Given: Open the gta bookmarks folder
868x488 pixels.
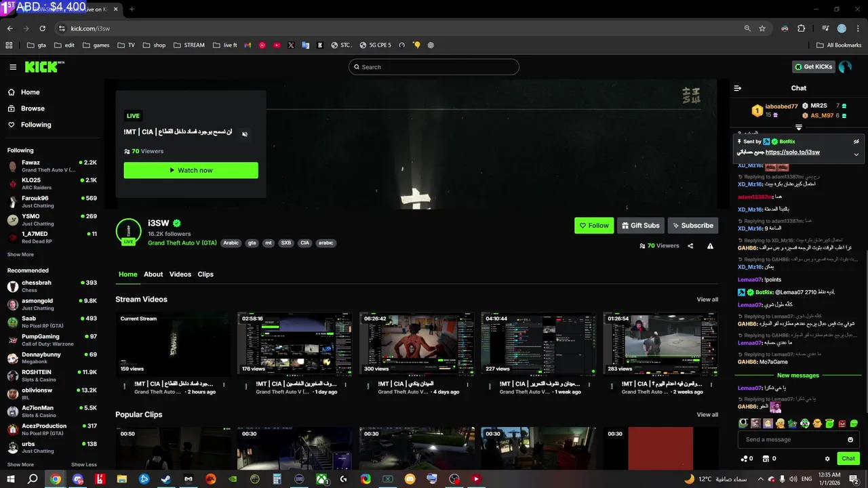Looking at the screenshot, I should click(37, 45).
